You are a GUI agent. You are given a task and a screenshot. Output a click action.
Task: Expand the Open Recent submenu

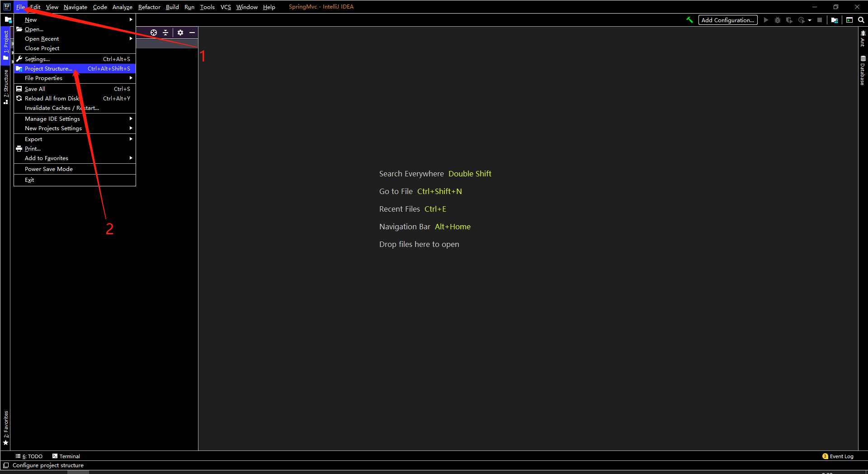[42, 38]
